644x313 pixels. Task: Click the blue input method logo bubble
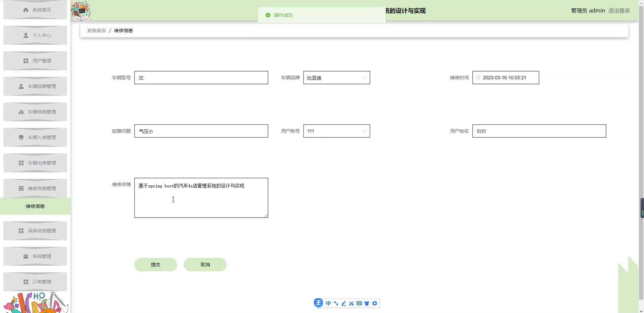[318, 303]
